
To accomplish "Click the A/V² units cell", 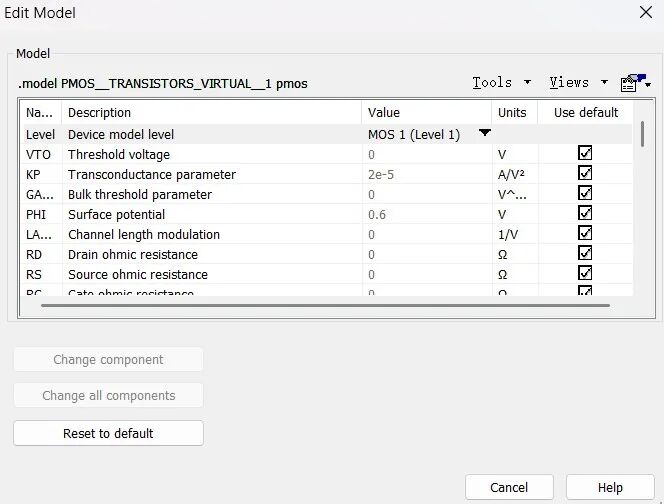I will pyautogui.click(x=515, y=174).
